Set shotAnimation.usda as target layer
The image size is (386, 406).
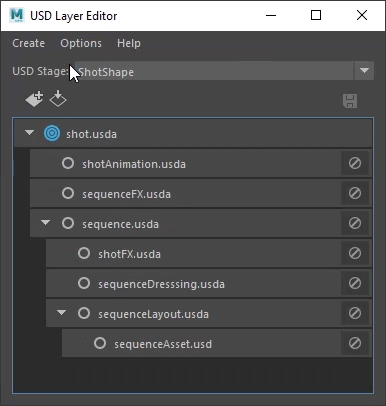pyautogui.click(x=68, y=163)
